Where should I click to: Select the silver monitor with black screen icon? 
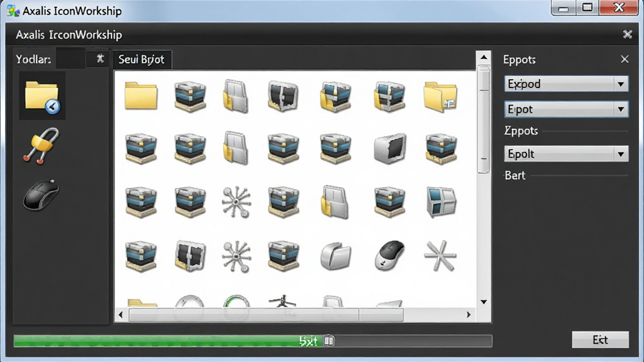389,148
